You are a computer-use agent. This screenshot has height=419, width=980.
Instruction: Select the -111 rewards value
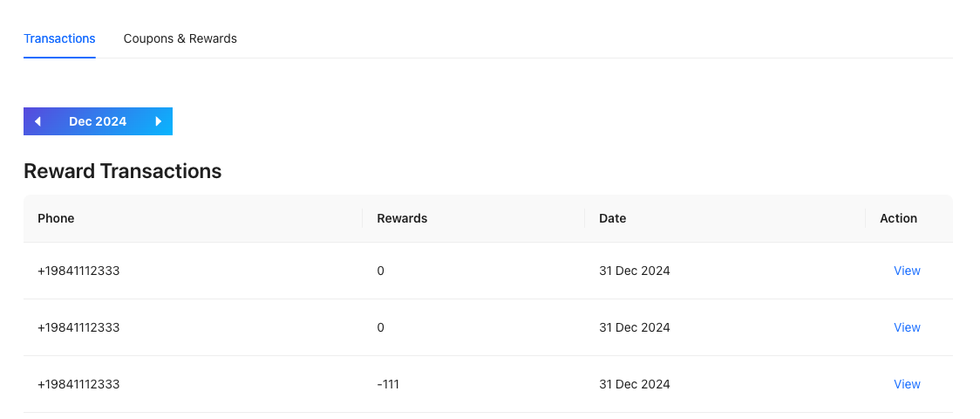388,384
